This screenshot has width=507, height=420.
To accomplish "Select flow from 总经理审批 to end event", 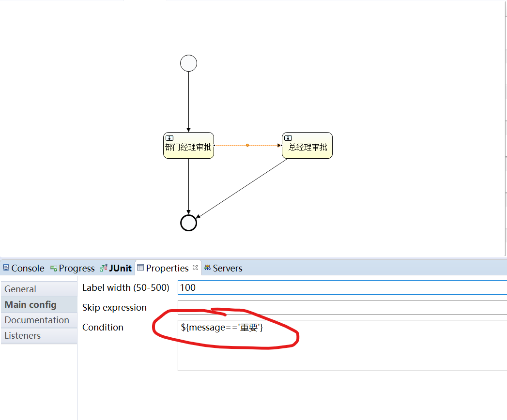I will 242,189.
